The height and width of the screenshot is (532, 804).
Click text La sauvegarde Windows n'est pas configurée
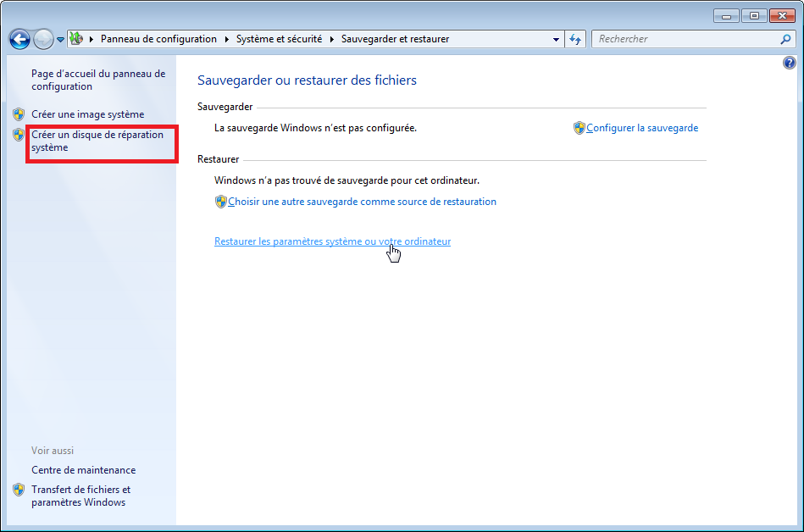[x=315, y=128]
